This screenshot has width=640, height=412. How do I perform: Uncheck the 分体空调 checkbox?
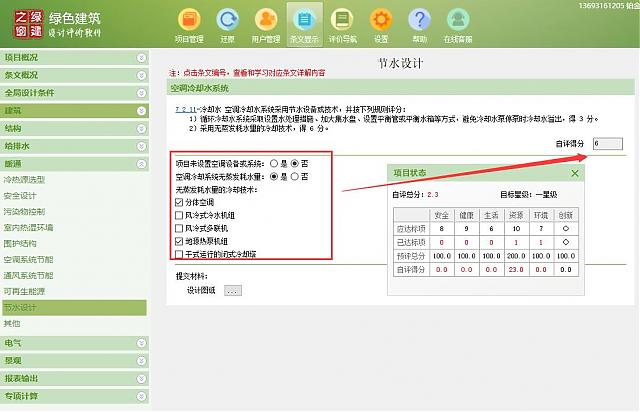[179, 202]
